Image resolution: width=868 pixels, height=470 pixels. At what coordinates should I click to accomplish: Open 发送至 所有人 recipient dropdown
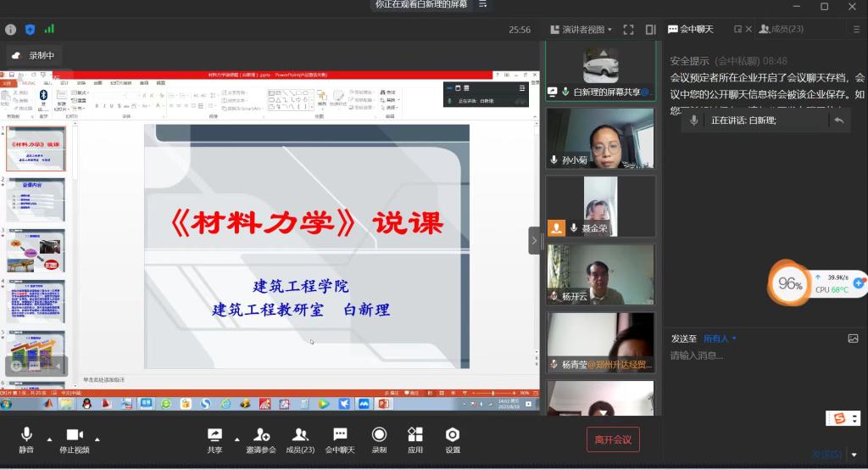(x=720, y=339)
